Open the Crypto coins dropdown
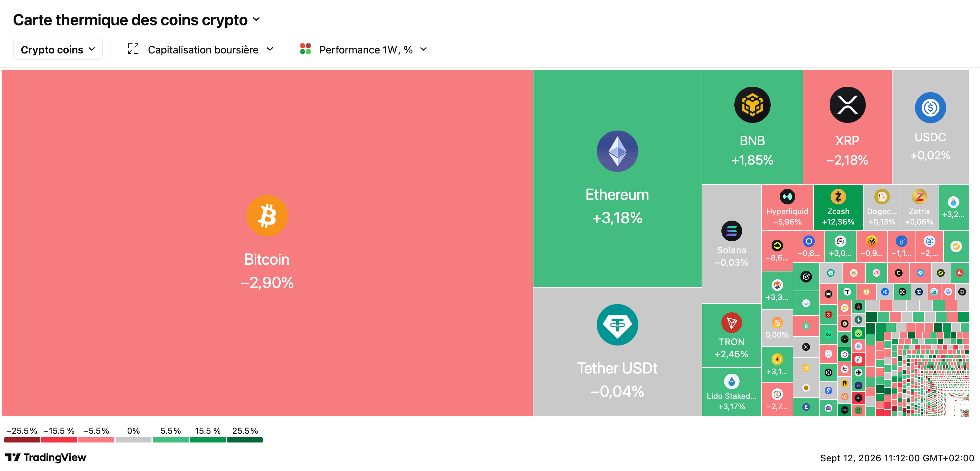Viewport: 980px width, 471px height. pyautogui.click(x=58, y=49)
